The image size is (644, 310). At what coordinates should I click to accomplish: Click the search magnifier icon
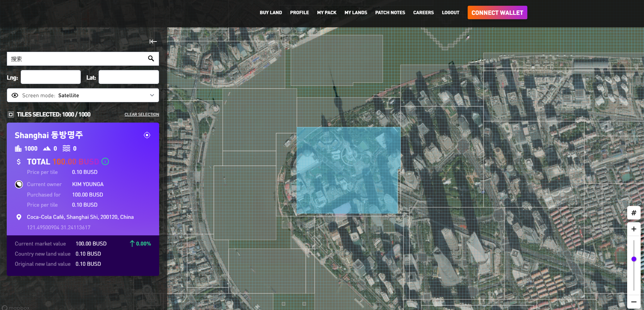[x=151, y=58]
